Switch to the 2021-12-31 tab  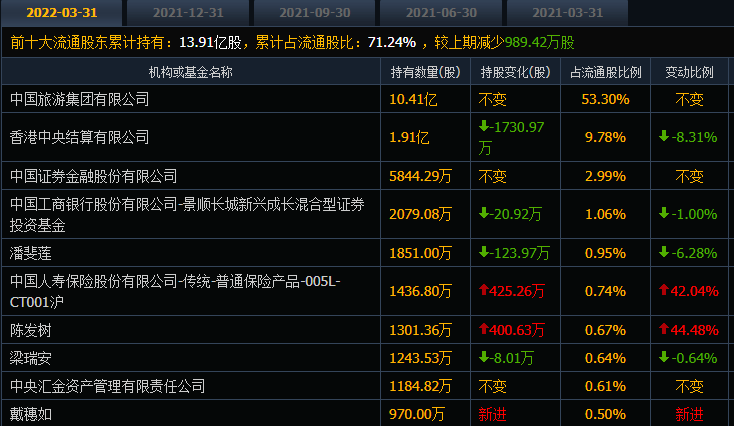tap(188, 13)
